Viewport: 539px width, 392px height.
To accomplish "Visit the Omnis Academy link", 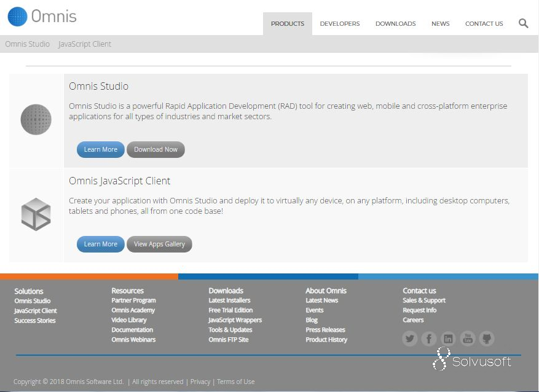I will 133,310.
